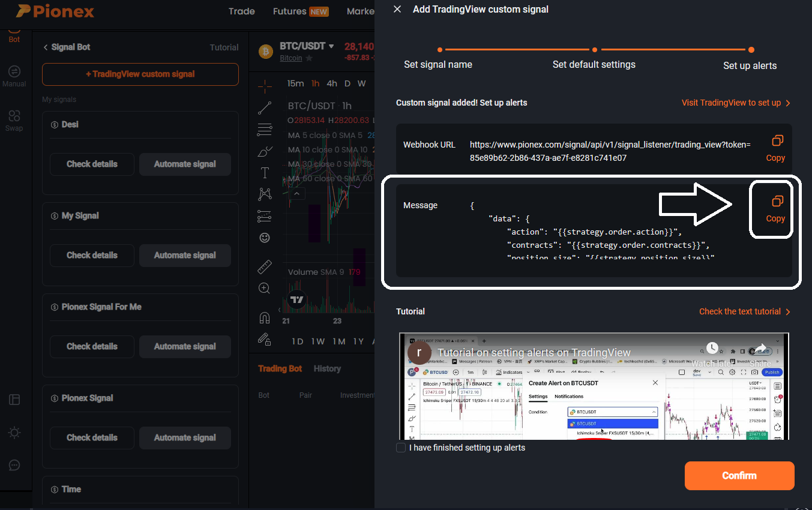Open the text annotation tool
Viewport: 812px width, 510px height.
coord(264,172)
